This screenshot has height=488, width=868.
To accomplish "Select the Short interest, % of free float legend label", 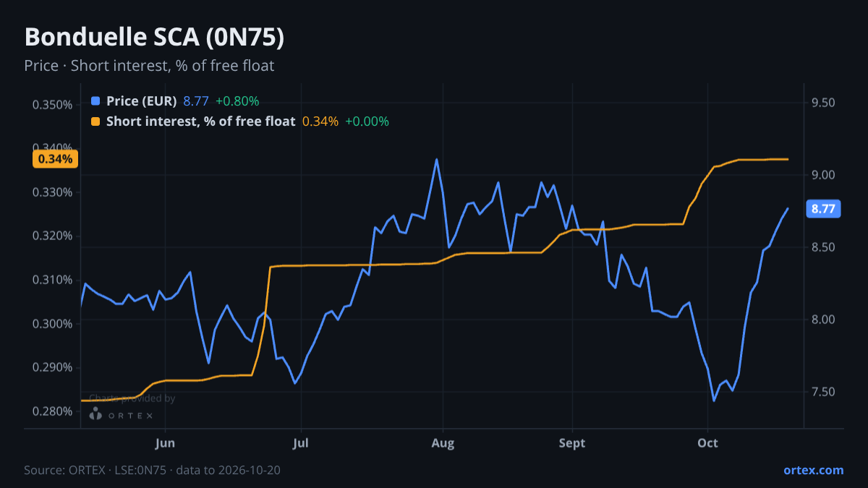I will [x=201, y=121].
